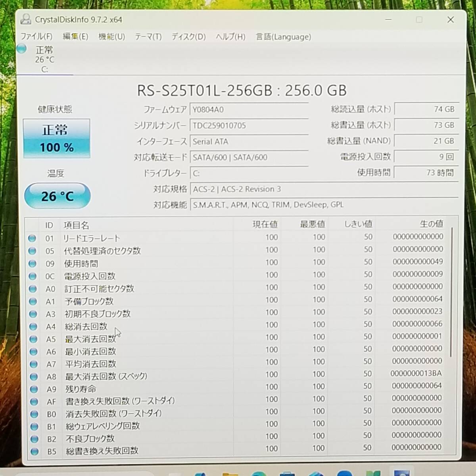Select the 初期不良ブロック数 raw value 000000000023
The width and height of the screenshot is (476, 476).
[x=417, y=311]
